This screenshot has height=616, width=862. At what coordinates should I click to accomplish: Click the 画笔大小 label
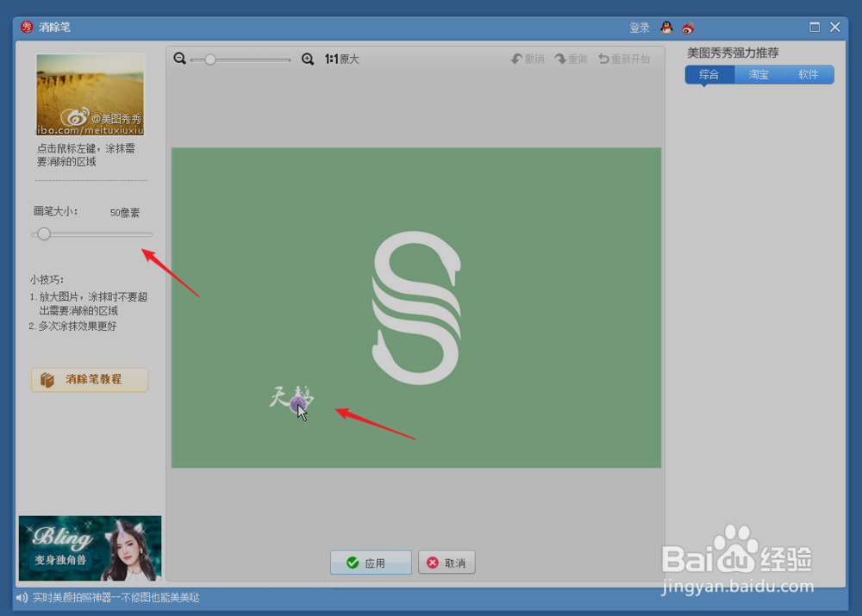55,212
